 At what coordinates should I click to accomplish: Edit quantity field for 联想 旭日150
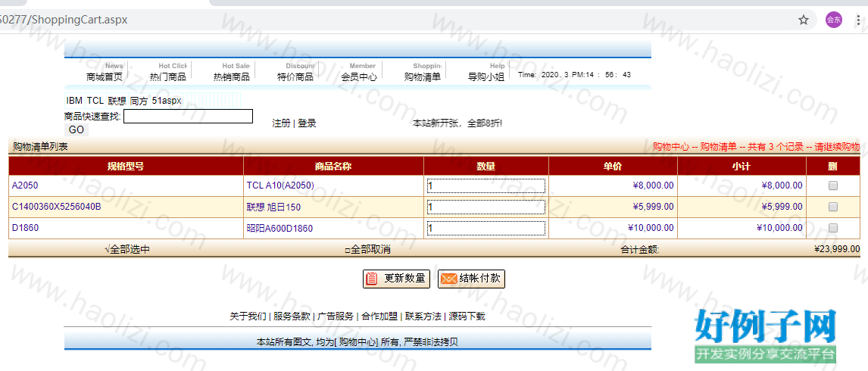[x=486, y=207]
